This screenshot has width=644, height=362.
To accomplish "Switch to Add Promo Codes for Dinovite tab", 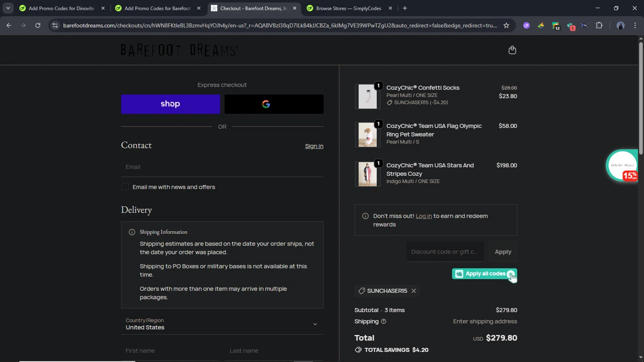I will coord(61,8).
